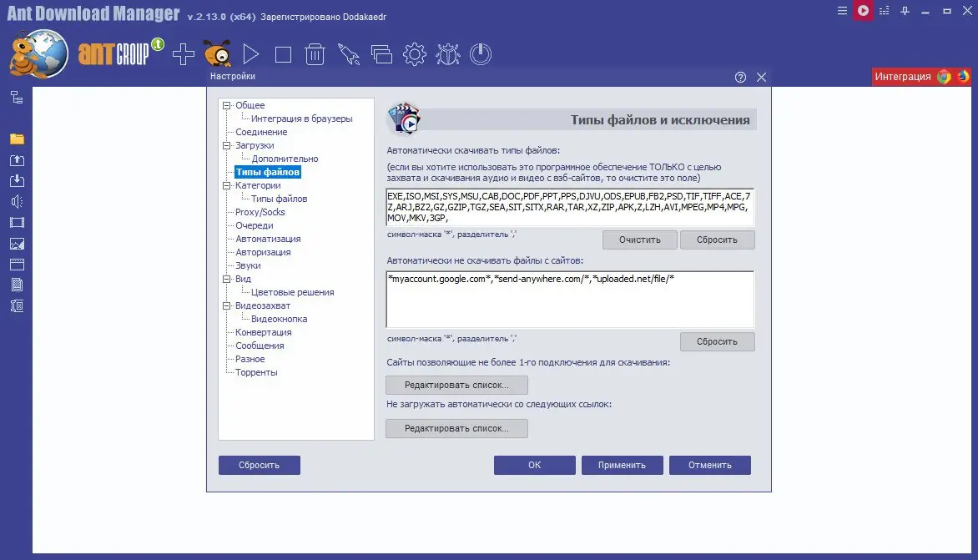Open Звуки settings page
This screenshot has height=560, width=978.
coord(248,265)
